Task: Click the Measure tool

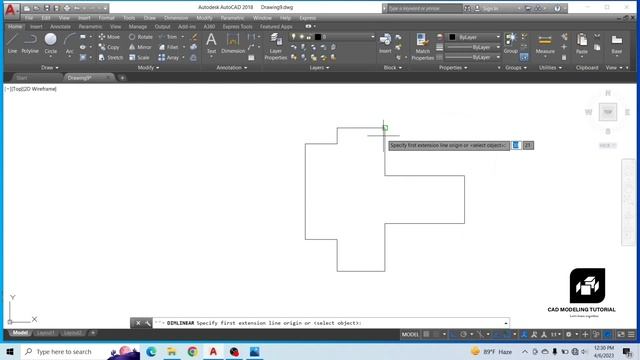Action: [545, 44]
